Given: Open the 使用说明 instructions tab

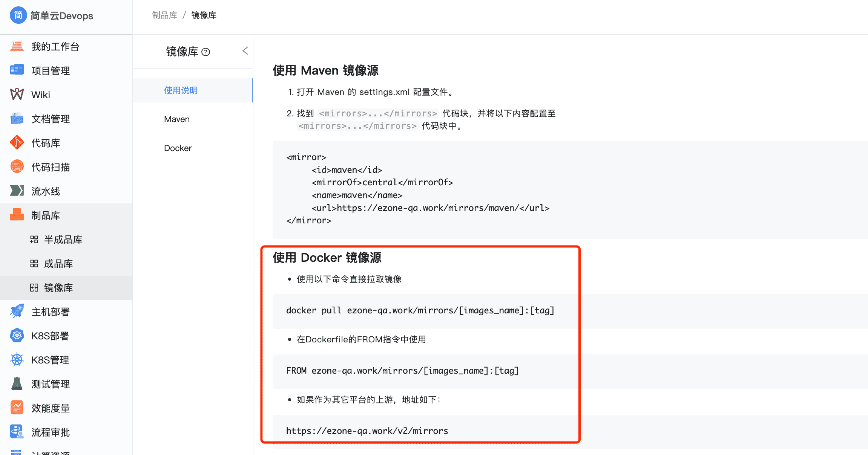Looking at the screenshot, I should tap(181, 90).
